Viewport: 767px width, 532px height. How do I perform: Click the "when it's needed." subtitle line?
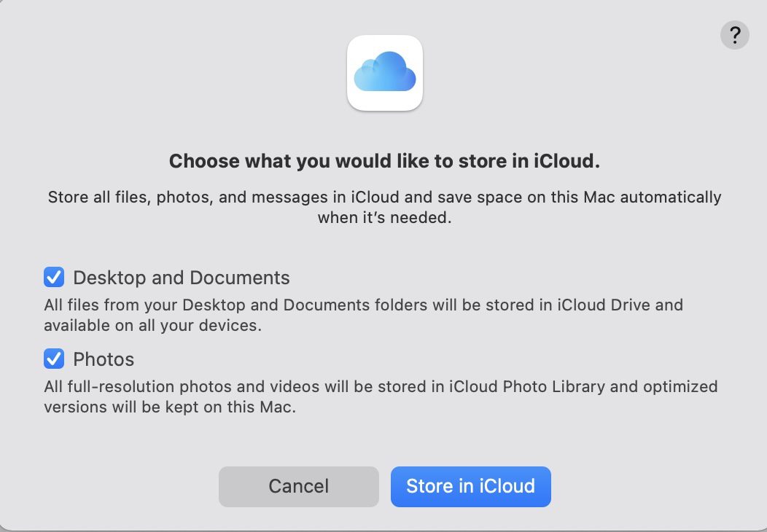click(x=384, y=217)
